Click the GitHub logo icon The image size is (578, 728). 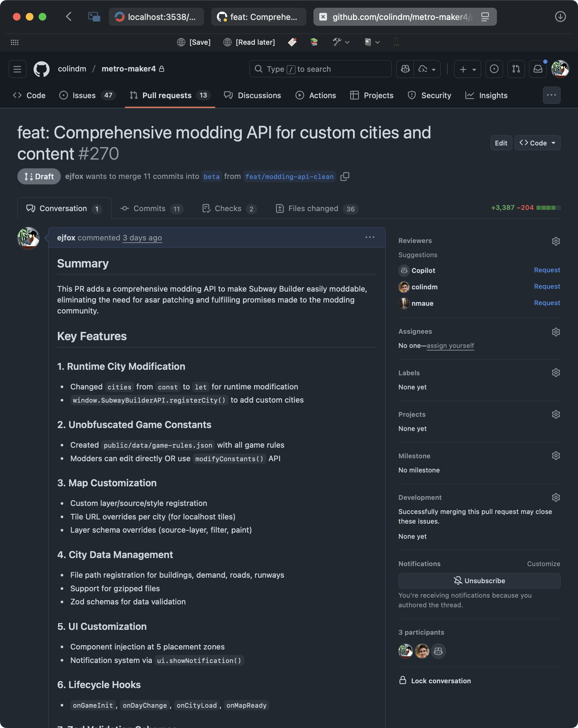42,69
